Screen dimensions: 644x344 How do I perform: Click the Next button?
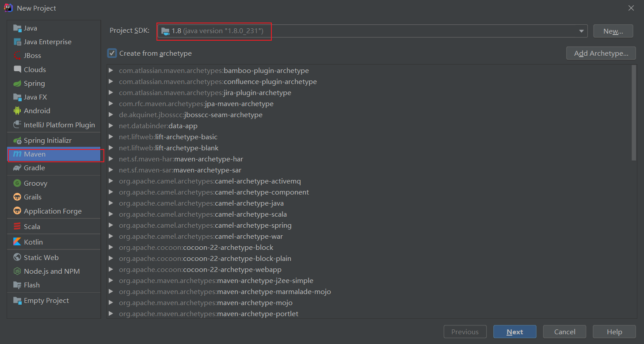(x=514, y=331)
